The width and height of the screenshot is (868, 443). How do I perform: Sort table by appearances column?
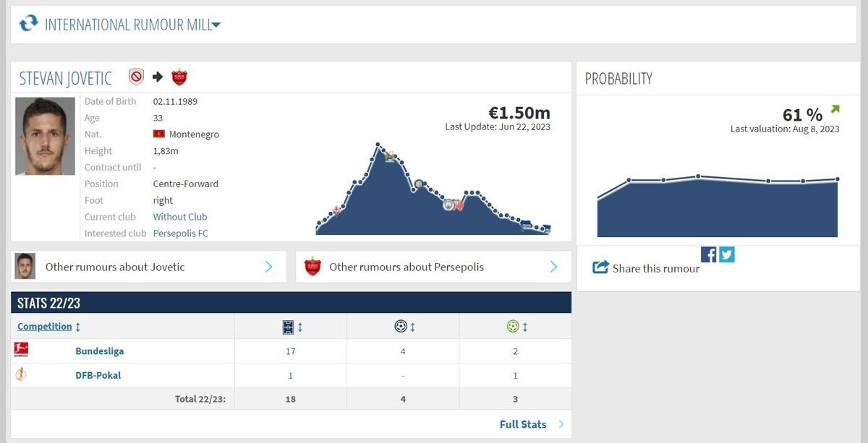[291, 327]
